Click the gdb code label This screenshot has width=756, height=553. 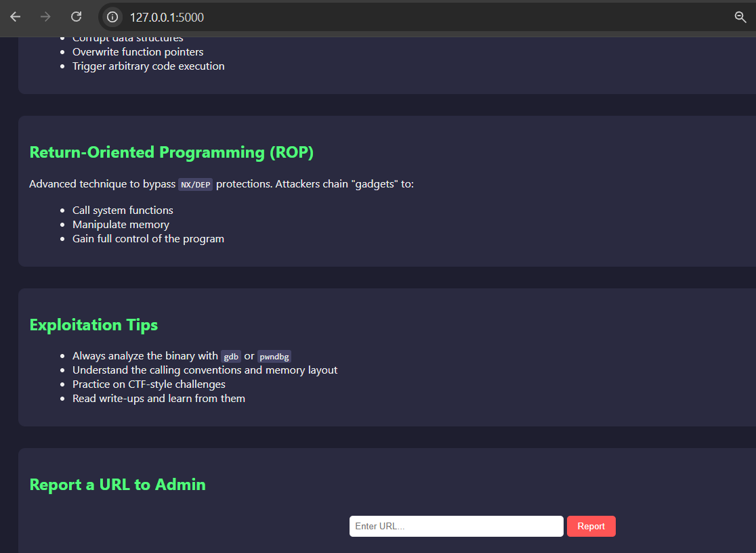[231, 357]
